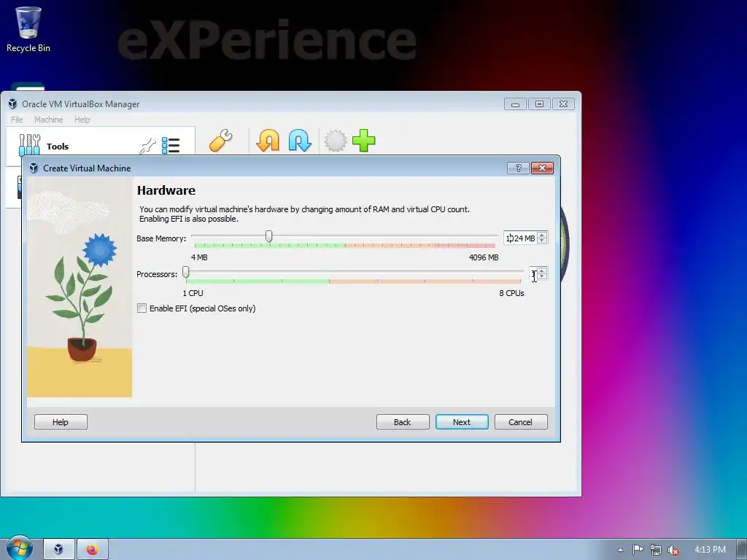747x560 pixels.
Task: Switch to VirtualBox in the taskbar
Action: pos(58,550)
